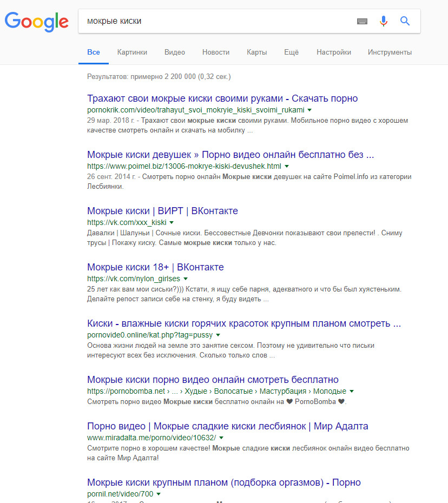Expand the arrow after the www.poimel.biz URL
The height and width of the screenshot is (503, 448).
coord(287,166)
